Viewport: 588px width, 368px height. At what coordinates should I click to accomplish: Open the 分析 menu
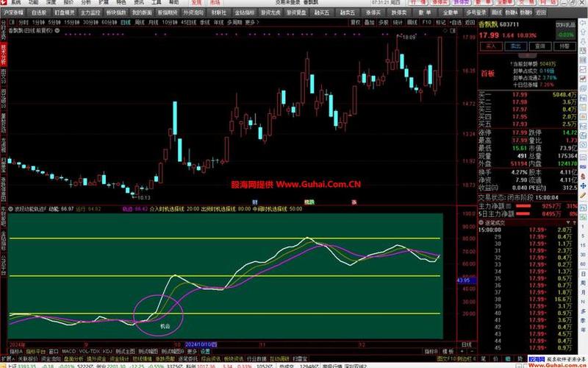86,2
